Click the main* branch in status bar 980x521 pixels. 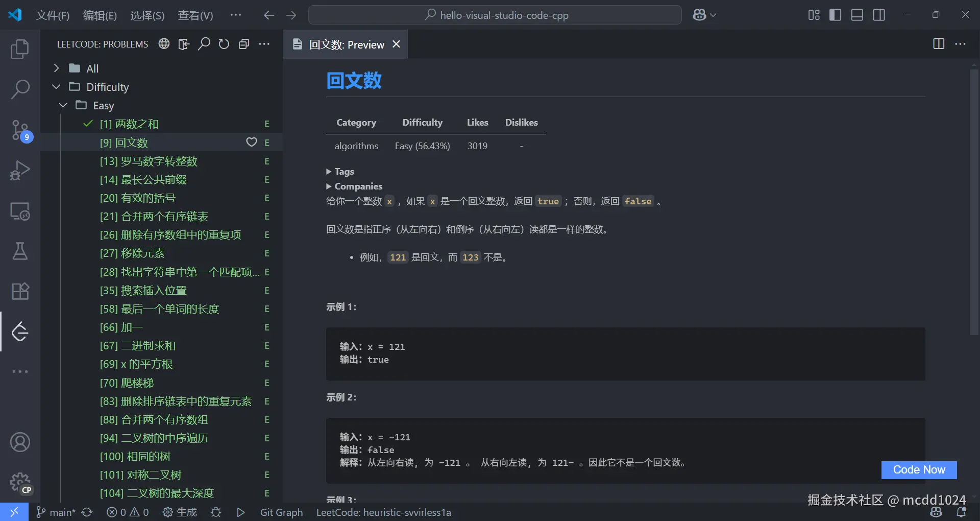(56, 512)
